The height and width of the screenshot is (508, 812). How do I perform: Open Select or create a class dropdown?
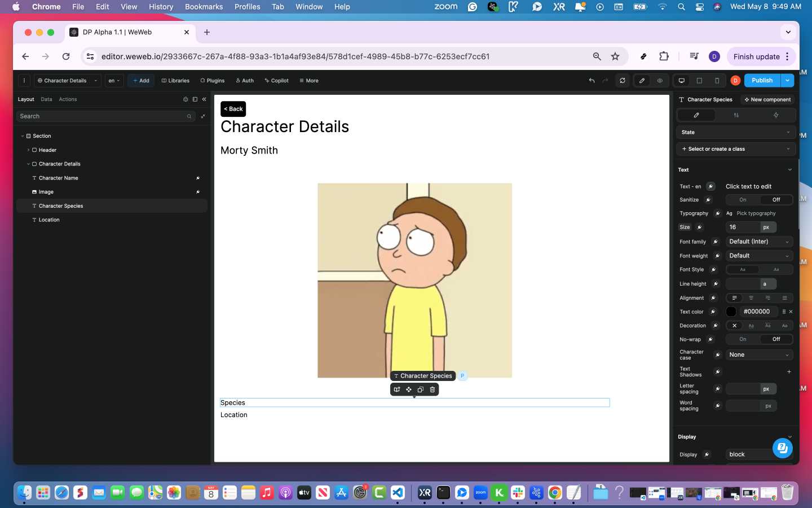coord(736,149)
